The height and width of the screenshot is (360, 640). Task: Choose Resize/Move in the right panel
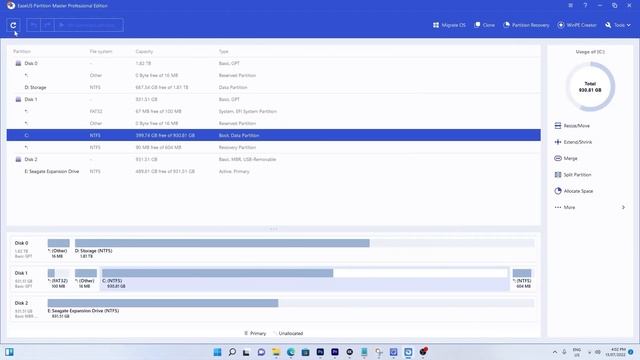click(572, 126)
